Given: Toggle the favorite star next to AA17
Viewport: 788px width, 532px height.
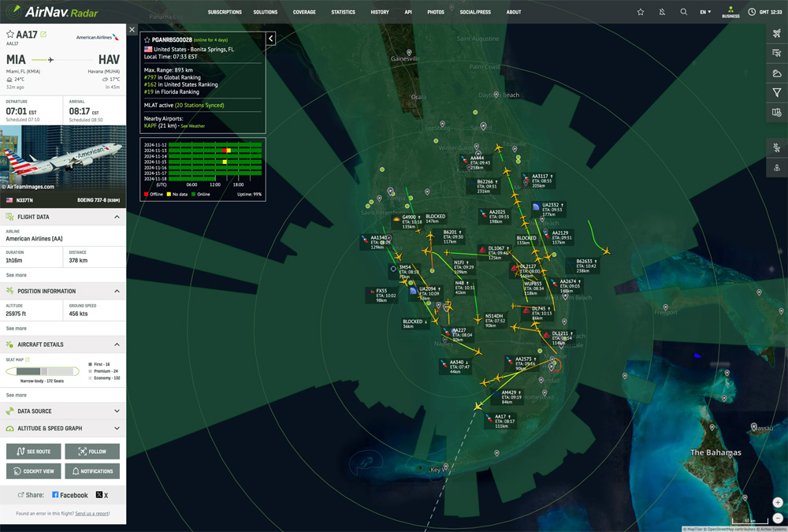Looking at the screenshot, I should point(10,35).
